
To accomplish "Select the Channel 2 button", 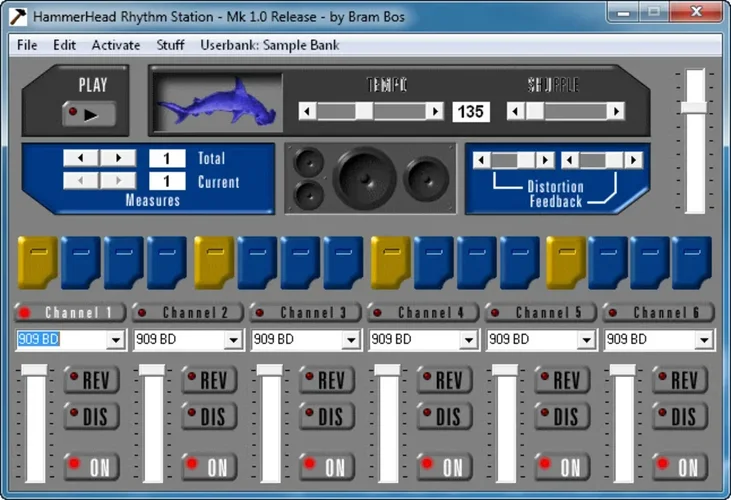I will [188, 312].
